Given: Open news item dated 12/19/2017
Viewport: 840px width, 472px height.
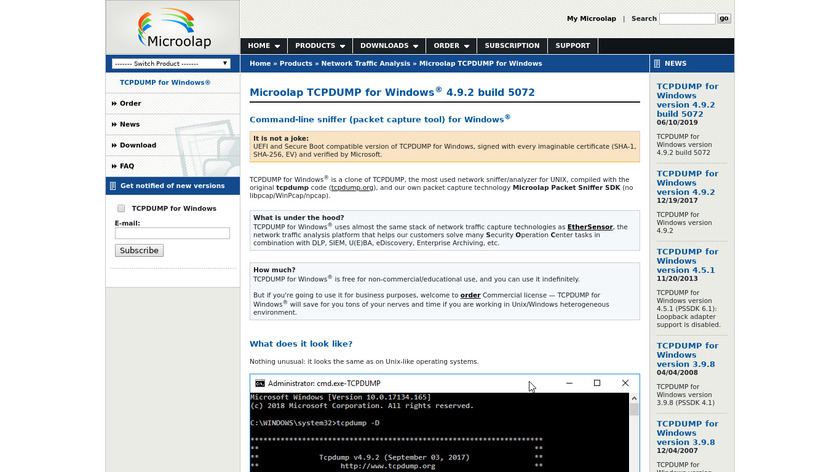Looking at the screenshot, I should tap(687, 183).
